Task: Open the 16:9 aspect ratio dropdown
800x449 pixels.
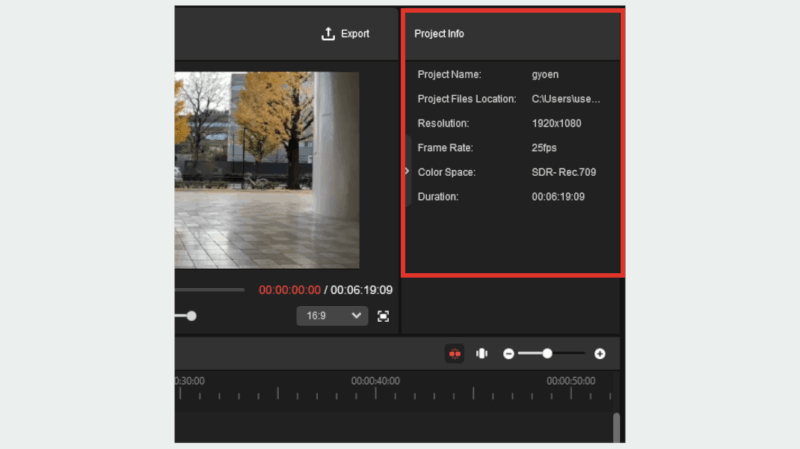Action: click(332, 316)
